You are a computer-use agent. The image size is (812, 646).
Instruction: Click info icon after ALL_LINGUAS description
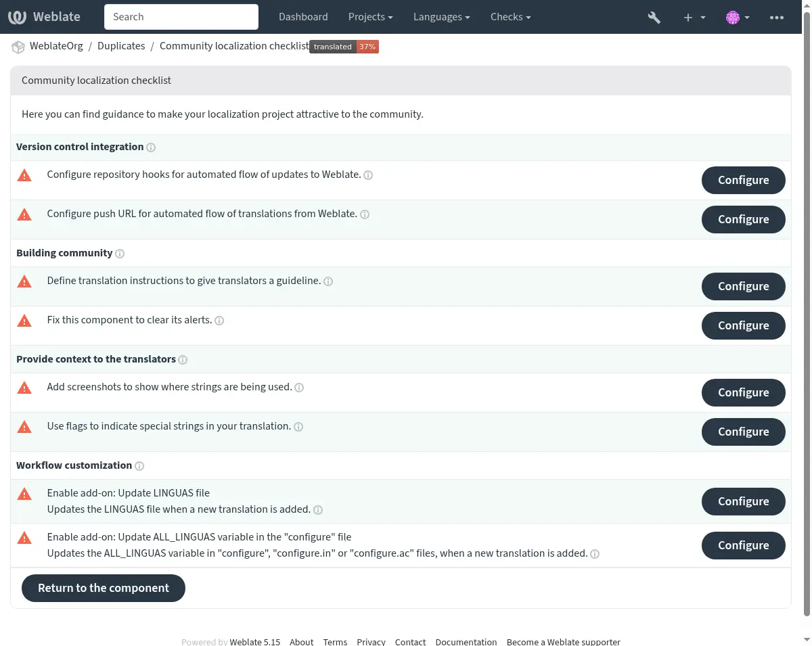coord(595,554)
